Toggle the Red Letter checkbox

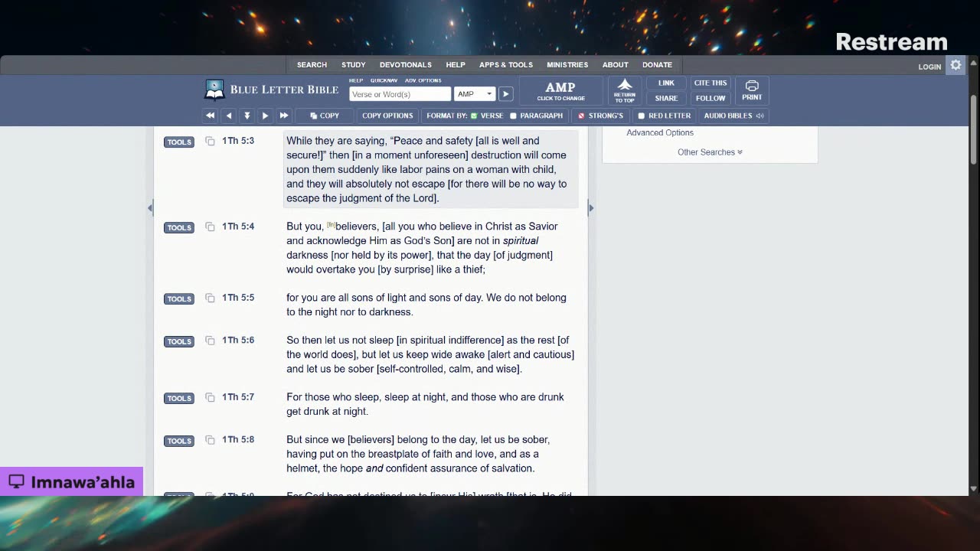pos(642,116)
